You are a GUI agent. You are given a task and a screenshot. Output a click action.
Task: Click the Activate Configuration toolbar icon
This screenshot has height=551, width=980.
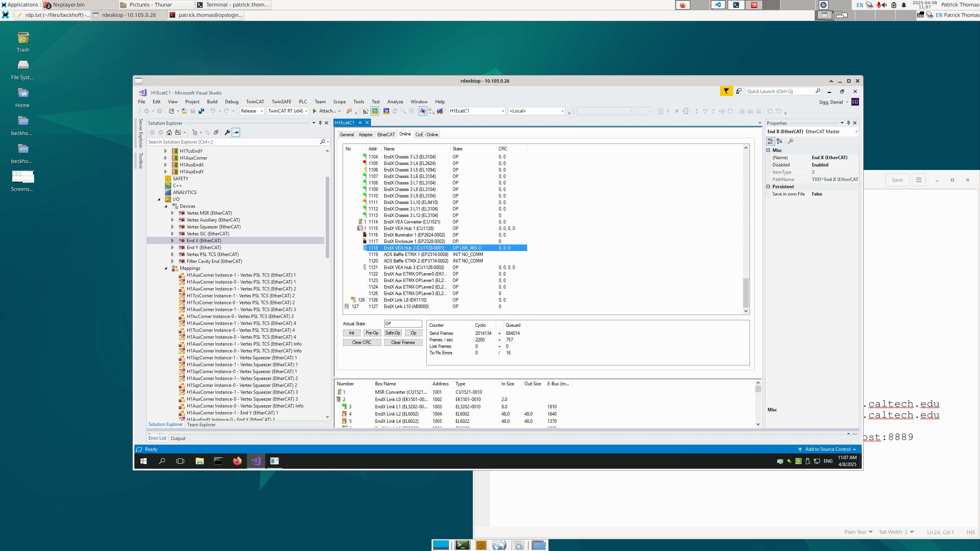365,111
